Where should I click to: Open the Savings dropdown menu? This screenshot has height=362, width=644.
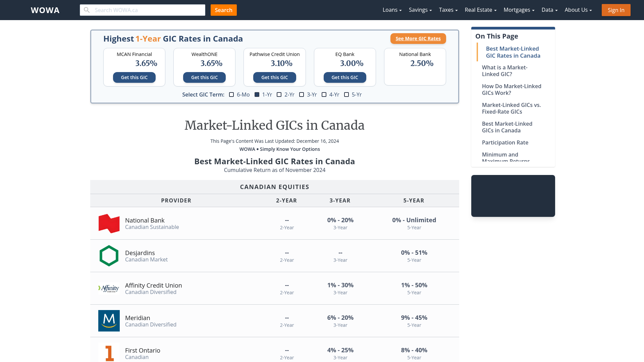(x=420, y=10)
